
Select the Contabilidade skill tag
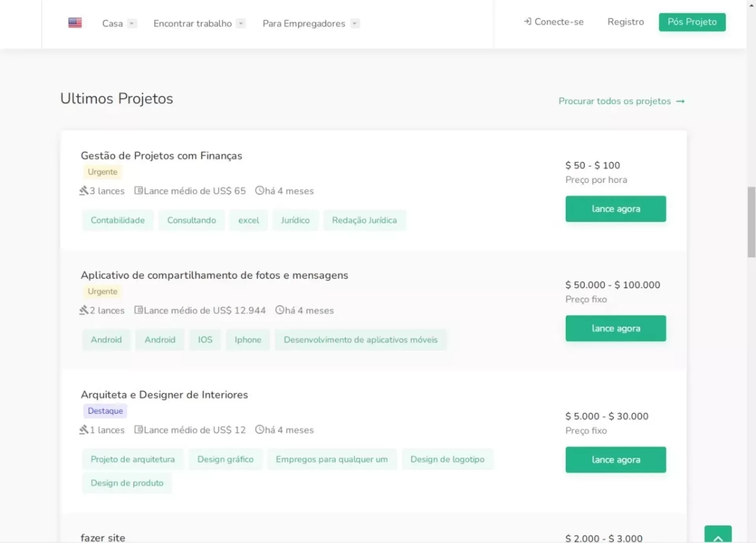[117, 220]
